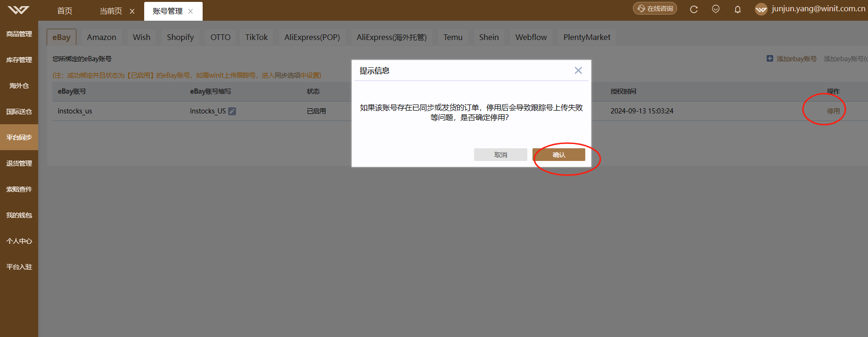Screen dimensions: 868x337
Task: Open 海外仓 in the sidebar
Action: click(x=19, y=86)
